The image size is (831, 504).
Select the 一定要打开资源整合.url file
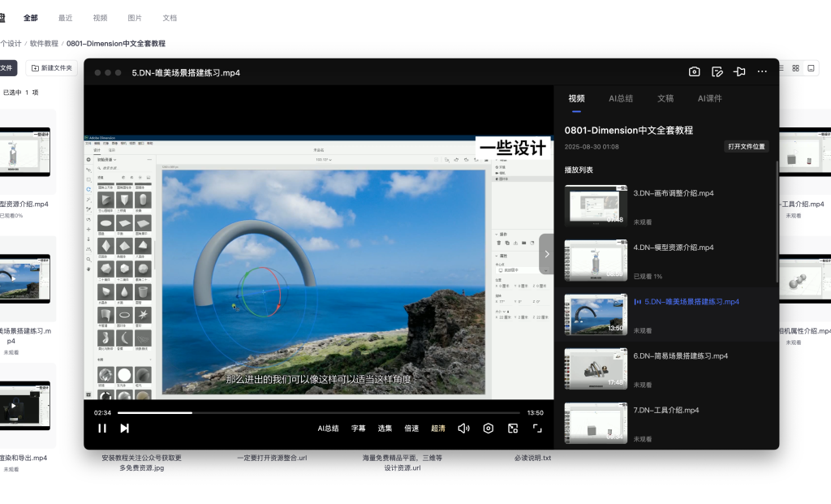[x=272, y=458]
